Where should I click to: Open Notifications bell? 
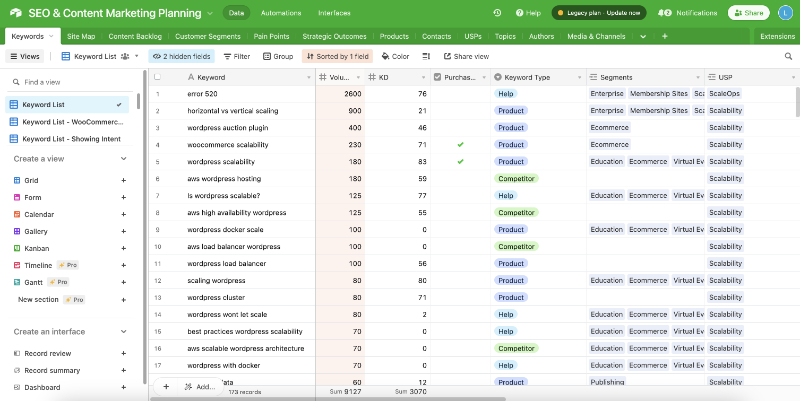(x=687, y=13)
